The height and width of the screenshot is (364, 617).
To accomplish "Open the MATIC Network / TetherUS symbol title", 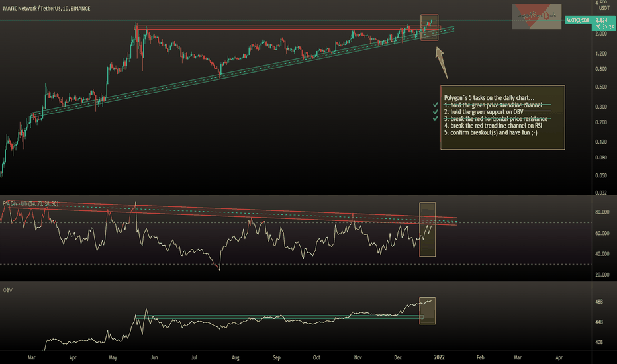I will (46, 8).
